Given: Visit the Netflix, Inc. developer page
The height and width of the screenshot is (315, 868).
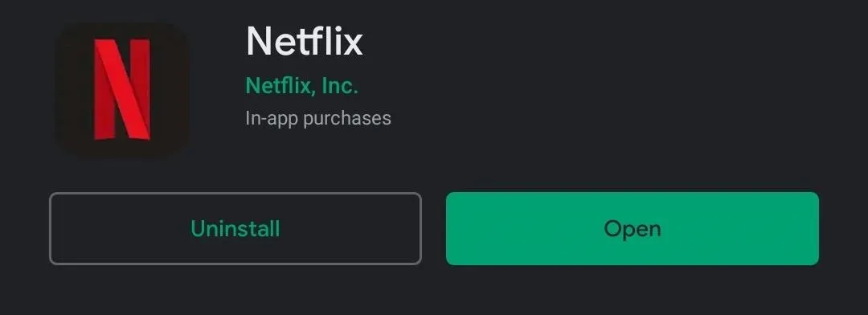Looking at the screenshot, I should [x=301, y=86].
